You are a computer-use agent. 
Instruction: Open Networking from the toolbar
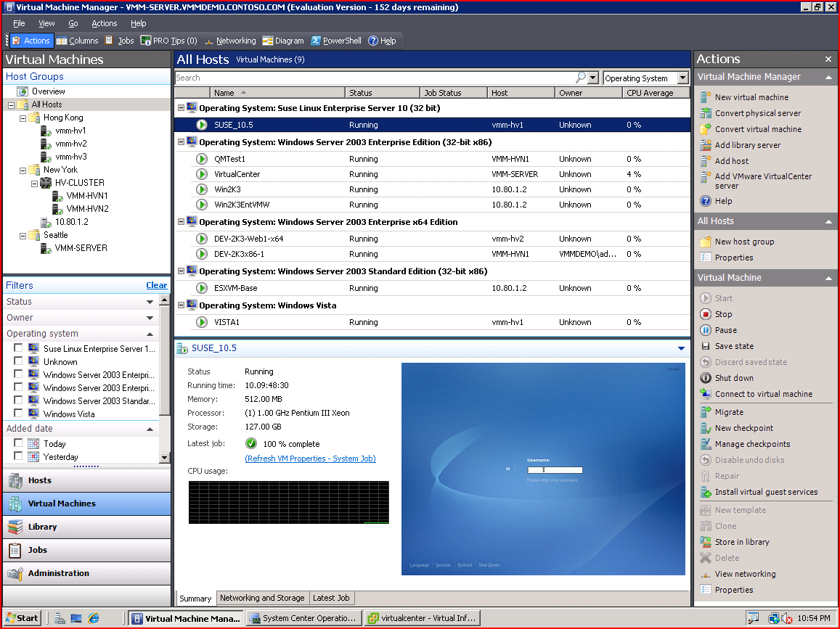point(230,41)
